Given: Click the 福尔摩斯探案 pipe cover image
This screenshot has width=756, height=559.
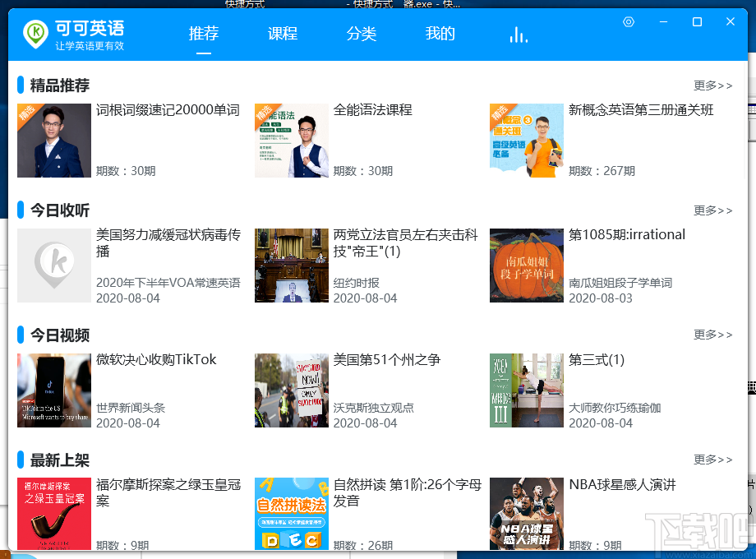Looking at the screenshot, I should point(53,514).
